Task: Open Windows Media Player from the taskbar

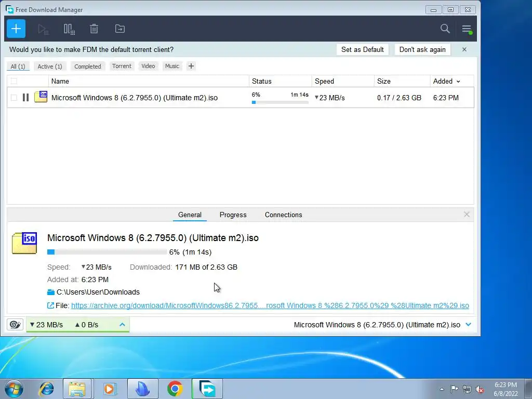Action: (110, 389)
